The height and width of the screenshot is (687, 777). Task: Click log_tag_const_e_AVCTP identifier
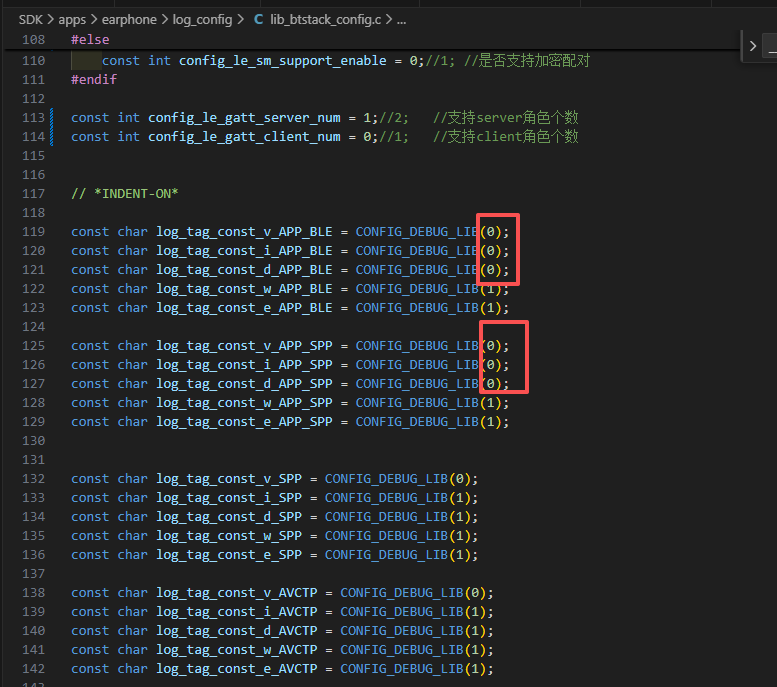(x=237, y=669)
